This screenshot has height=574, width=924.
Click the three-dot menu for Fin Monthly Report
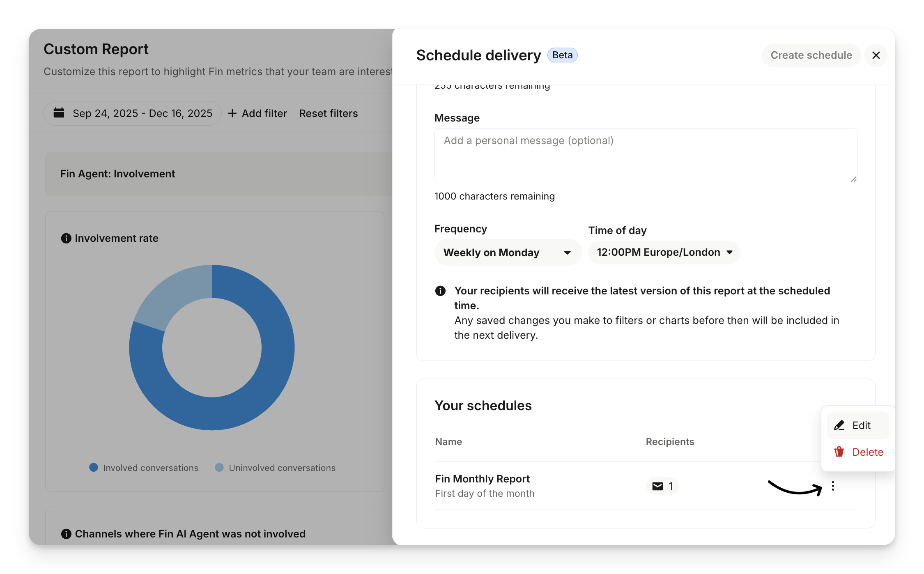(x=832, y=486)
